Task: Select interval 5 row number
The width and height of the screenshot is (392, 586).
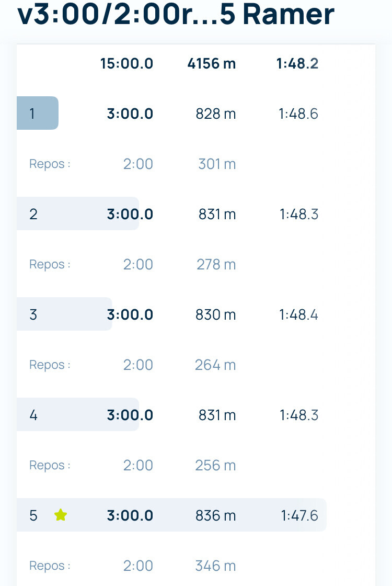Action: pyautogui.click(x=33, y=515)
